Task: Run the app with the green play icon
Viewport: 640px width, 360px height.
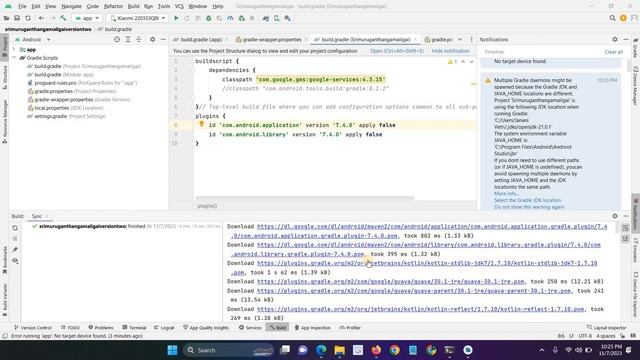Action: 176,18
